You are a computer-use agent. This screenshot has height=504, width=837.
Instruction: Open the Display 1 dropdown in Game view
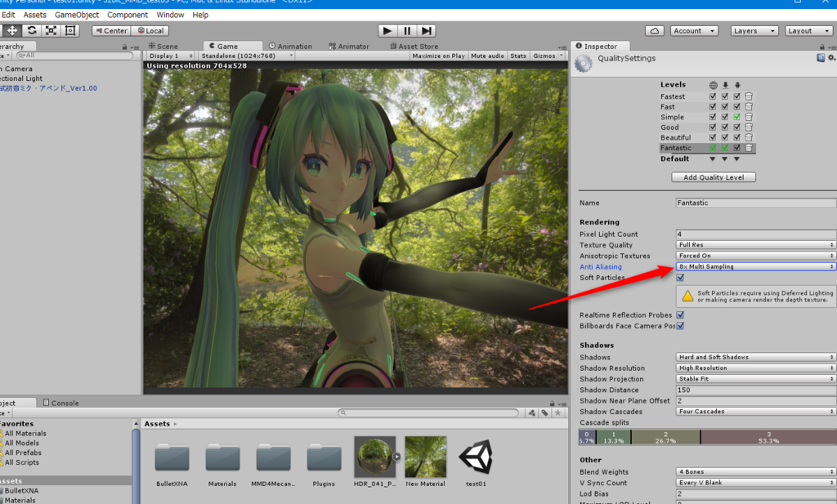[171, 56]
